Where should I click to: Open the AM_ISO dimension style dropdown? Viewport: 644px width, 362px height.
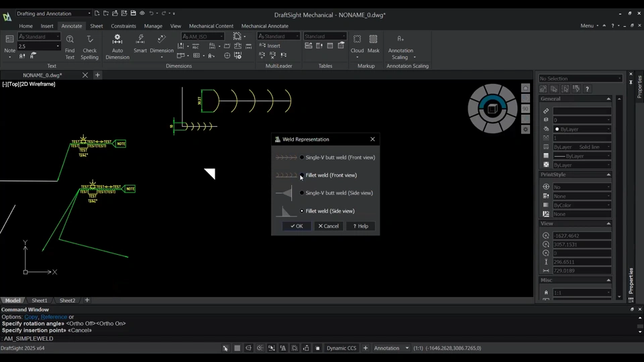pyautogui.click(x=203, y=36)
